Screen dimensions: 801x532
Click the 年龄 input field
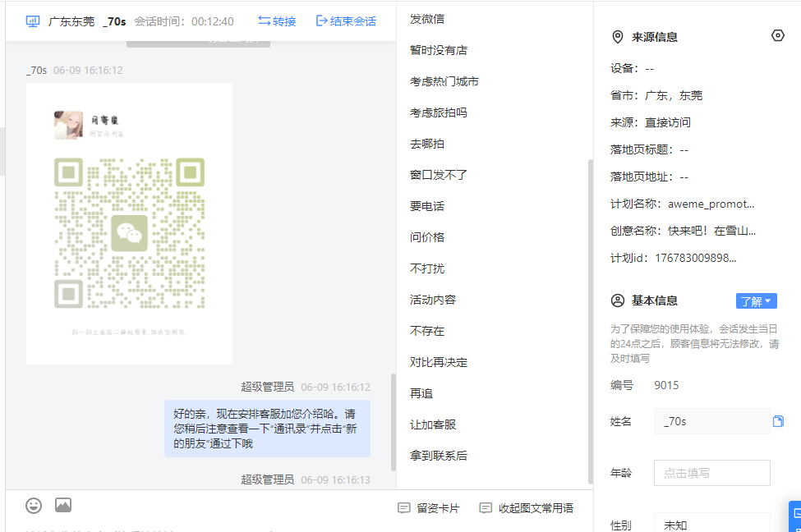click(711, 473)
